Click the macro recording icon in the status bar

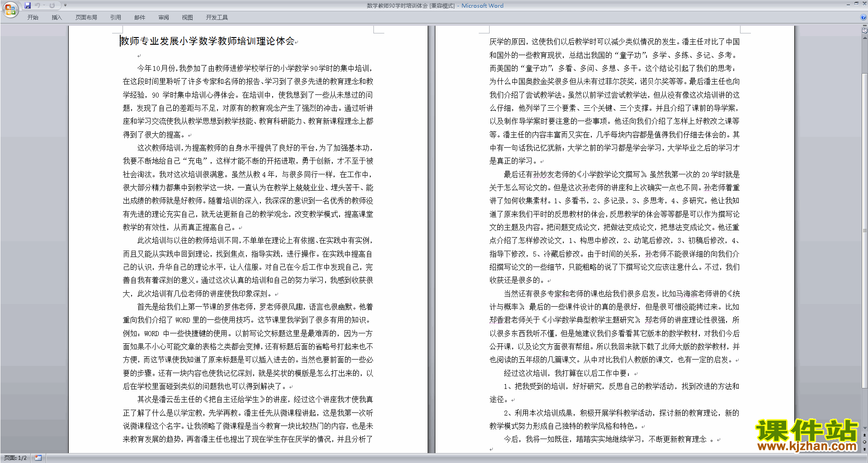click(38, 458)
